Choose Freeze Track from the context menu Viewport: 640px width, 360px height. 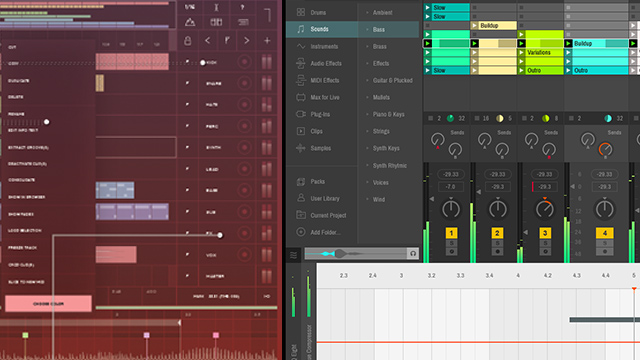22,247
